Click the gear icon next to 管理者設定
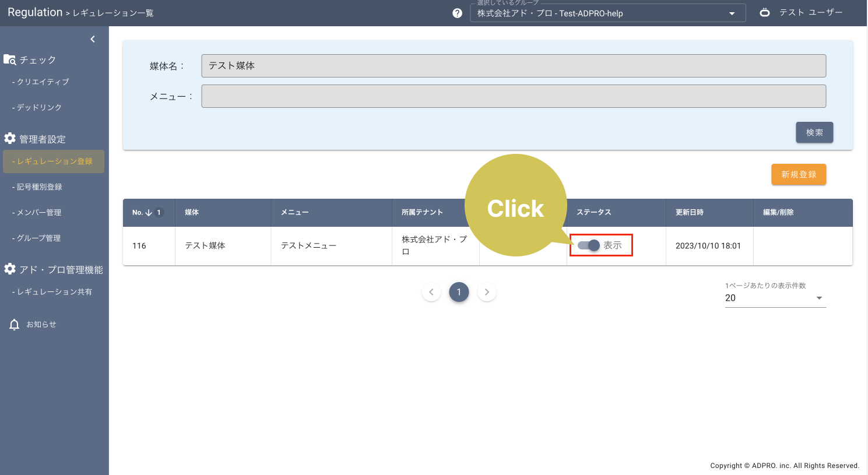The image size is (868, 475). click(x=9, y=139)
